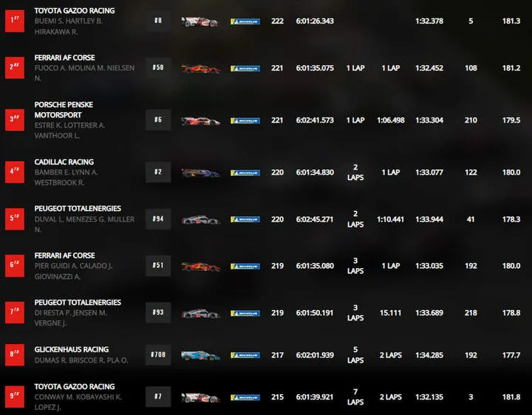532x415 pixels.
Task: Select the #93 car number box
Action: [158, 312]
